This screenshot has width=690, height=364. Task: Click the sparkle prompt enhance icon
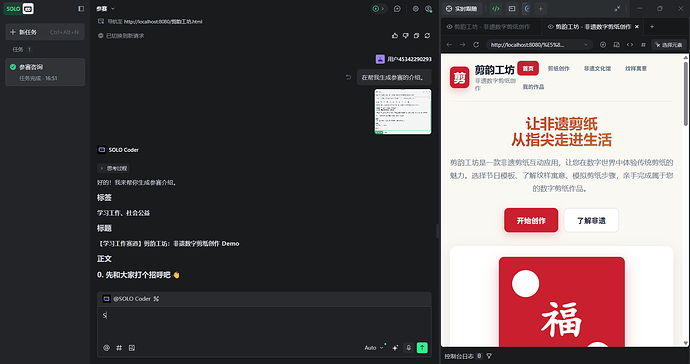[395, 348]
